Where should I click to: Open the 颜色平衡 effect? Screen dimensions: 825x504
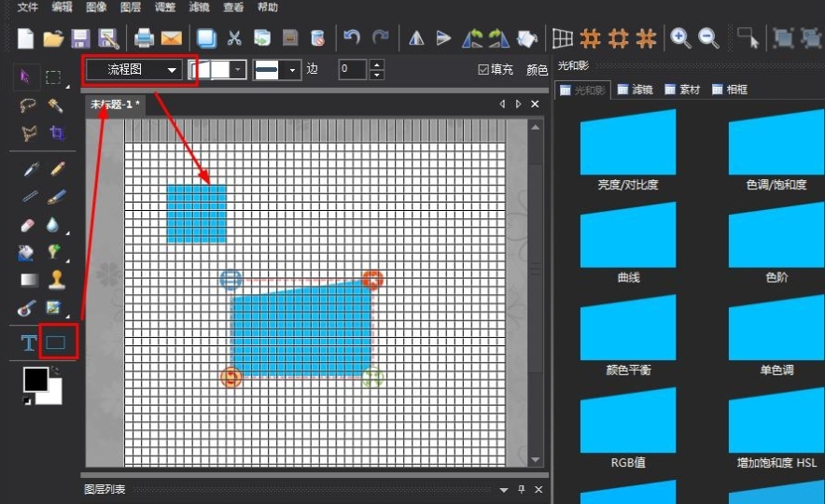point(628,335)
